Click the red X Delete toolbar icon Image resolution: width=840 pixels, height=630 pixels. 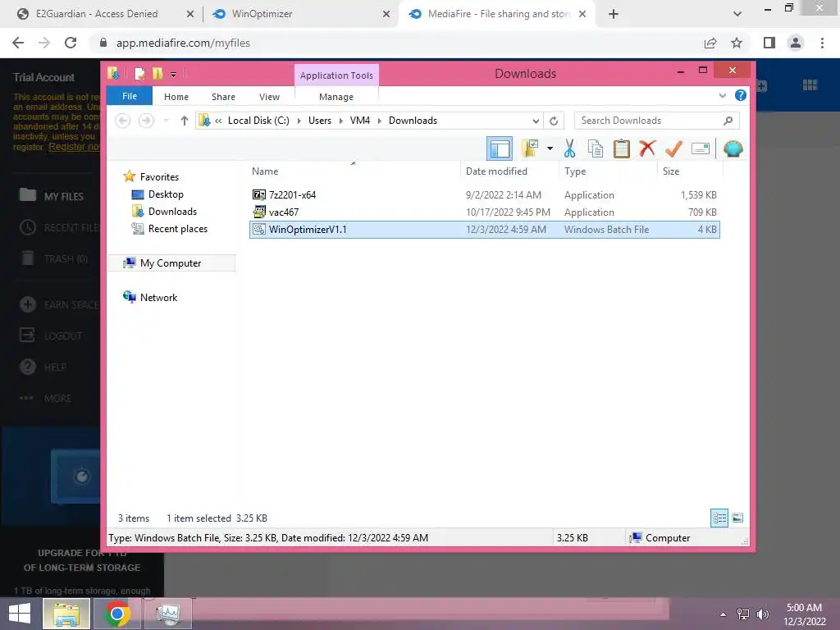click(x=647, y=148)
